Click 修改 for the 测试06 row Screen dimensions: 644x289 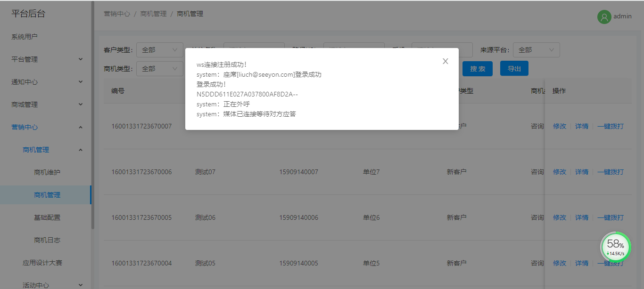[x=560, y=217]
